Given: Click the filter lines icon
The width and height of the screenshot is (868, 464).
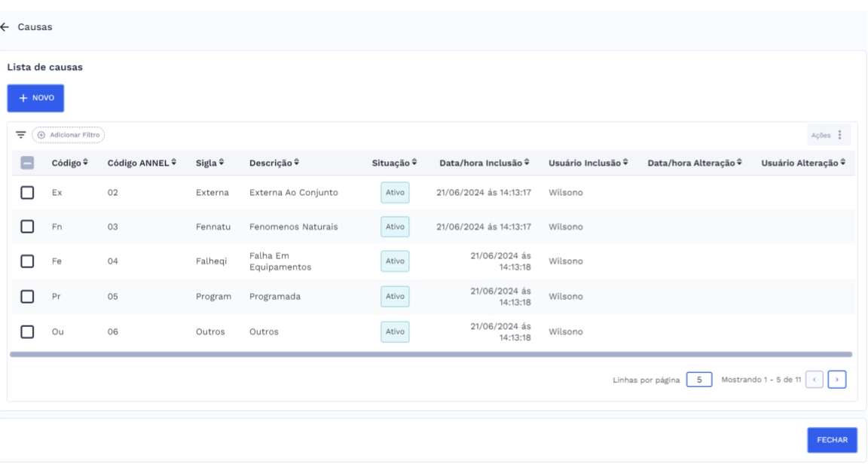Looking at the screenshot, I should pos(21,135).
